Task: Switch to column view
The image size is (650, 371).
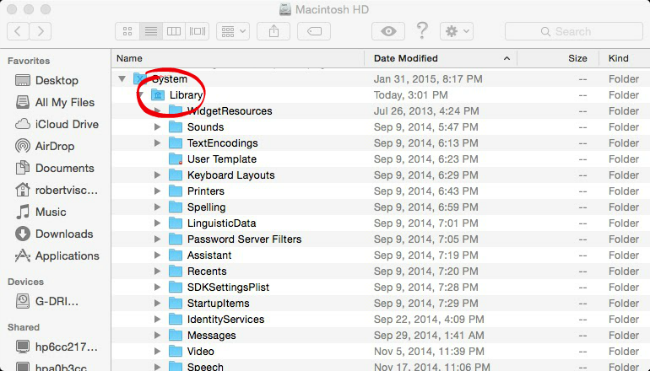Action: coord(174,32)
